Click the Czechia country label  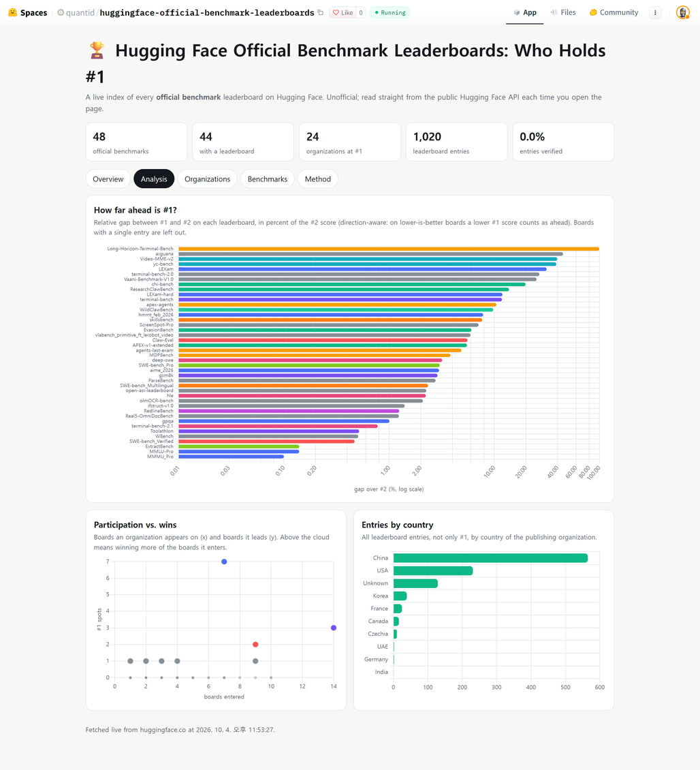pos(377,634)
